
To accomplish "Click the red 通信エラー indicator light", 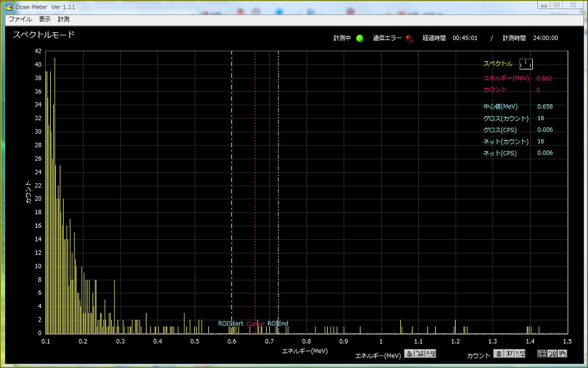I will 409,39.
